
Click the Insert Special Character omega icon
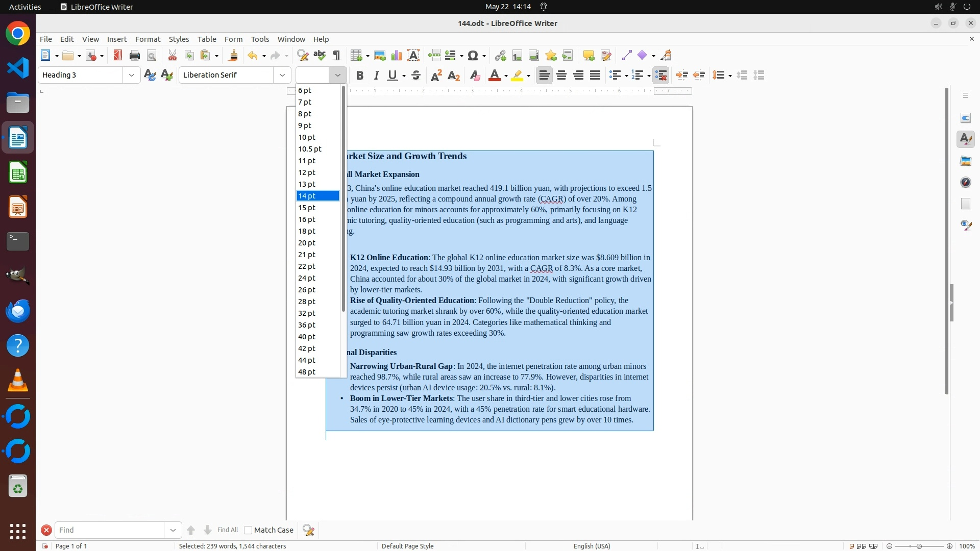click(473, 56)
